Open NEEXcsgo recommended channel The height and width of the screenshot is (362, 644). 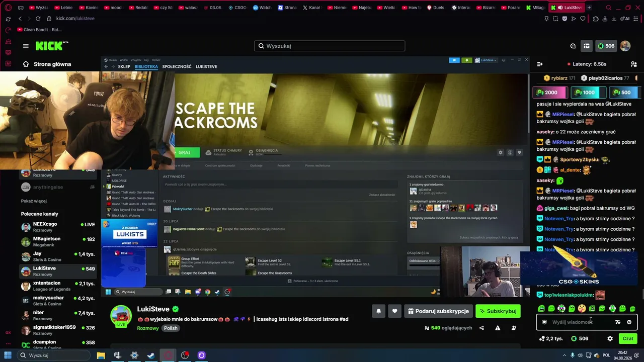pyautogui.click(x=58, y=227)
